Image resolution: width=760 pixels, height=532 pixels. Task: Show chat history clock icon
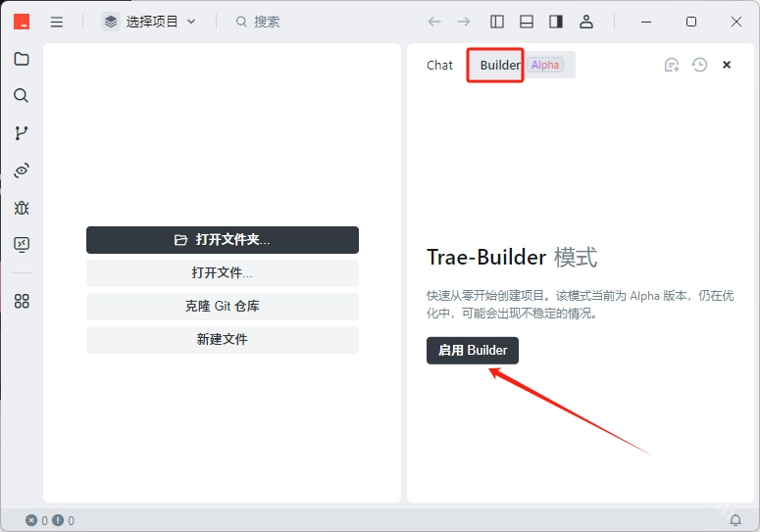699,65
